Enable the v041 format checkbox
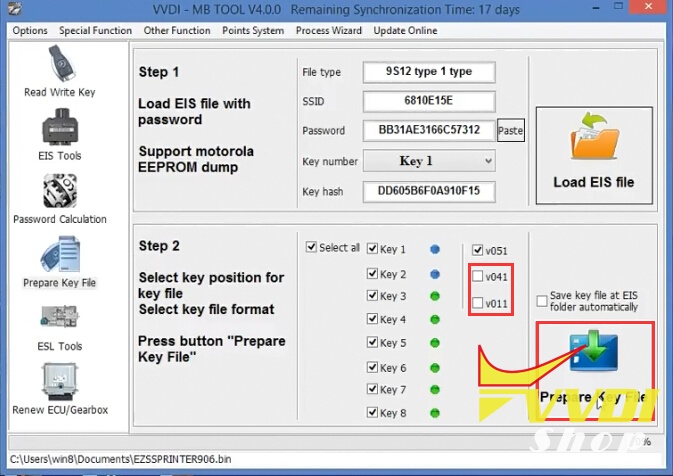Viewport: 673px width, 476px height. pyautogui.click(x=477, y=276)
